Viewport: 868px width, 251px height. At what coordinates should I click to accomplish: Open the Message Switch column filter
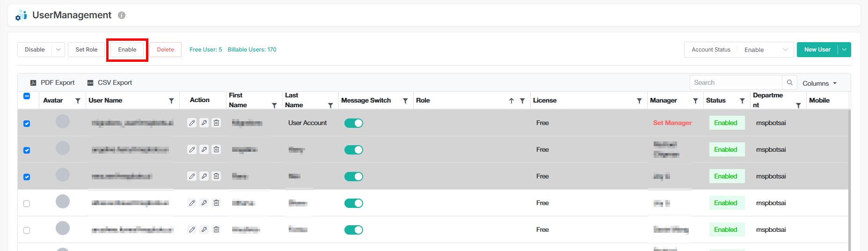(x=405, y=101)
